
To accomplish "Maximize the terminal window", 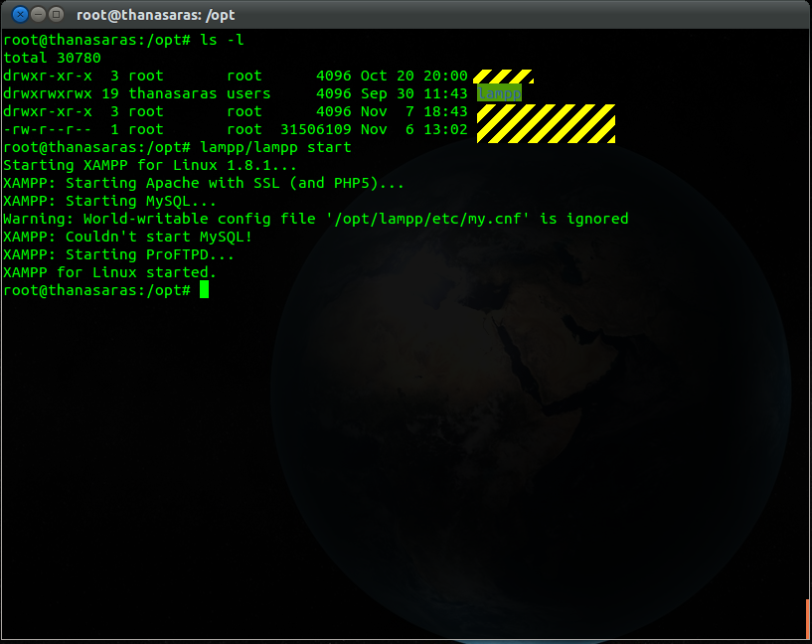I will (x=56, y=15).
